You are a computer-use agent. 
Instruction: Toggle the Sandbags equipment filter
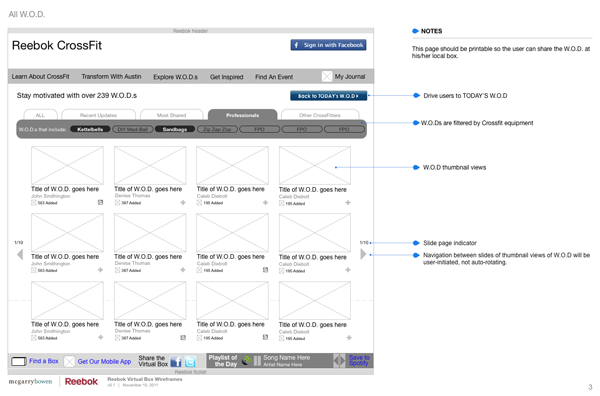(x=175, y=129)
